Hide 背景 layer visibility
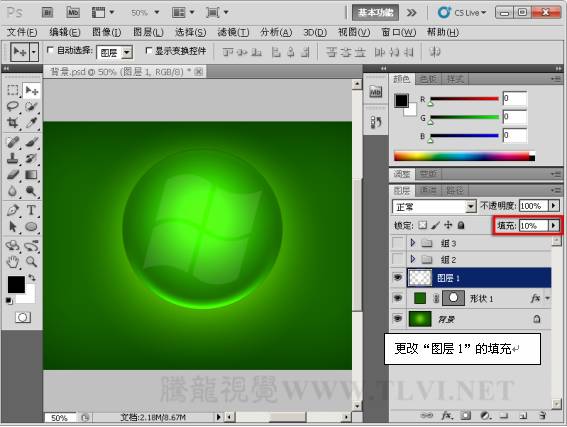Viewport: 567px width, 427px height. pos(398,319)
